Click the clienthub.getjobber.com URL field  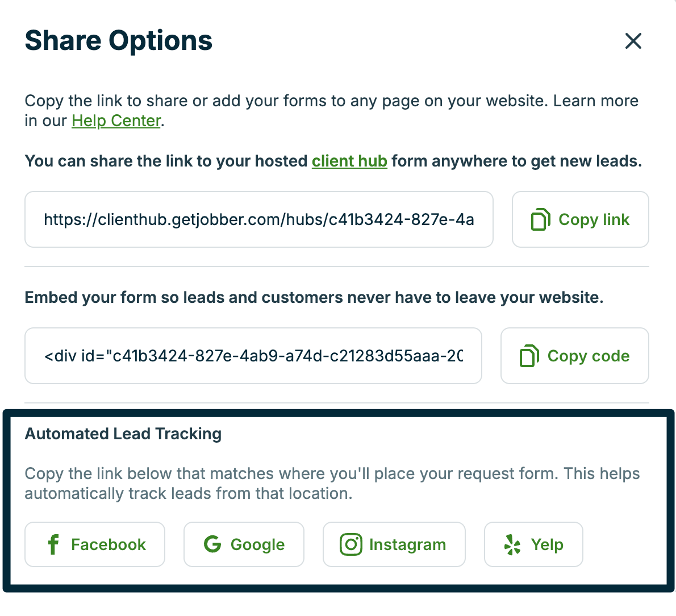(x=258, y=219)
